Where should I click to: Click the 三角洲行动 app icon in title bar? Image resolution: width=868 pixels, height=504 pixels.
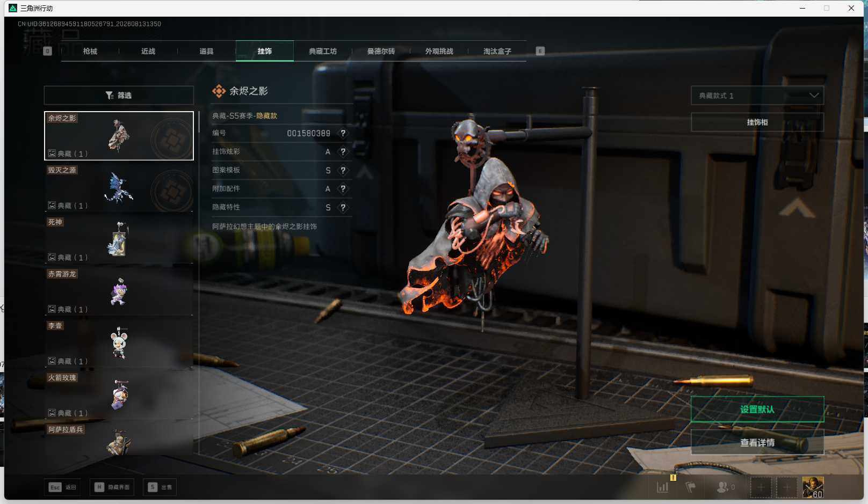(13, 8)
